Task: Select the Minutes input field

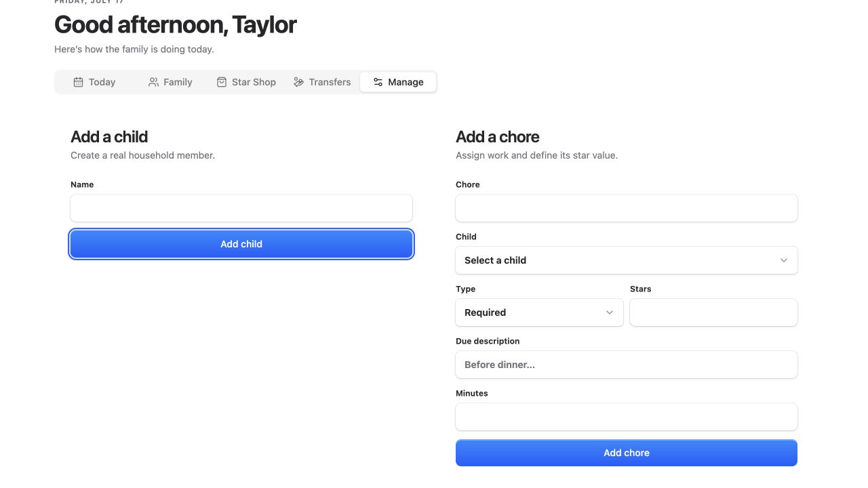Action: tap(627, 417)
